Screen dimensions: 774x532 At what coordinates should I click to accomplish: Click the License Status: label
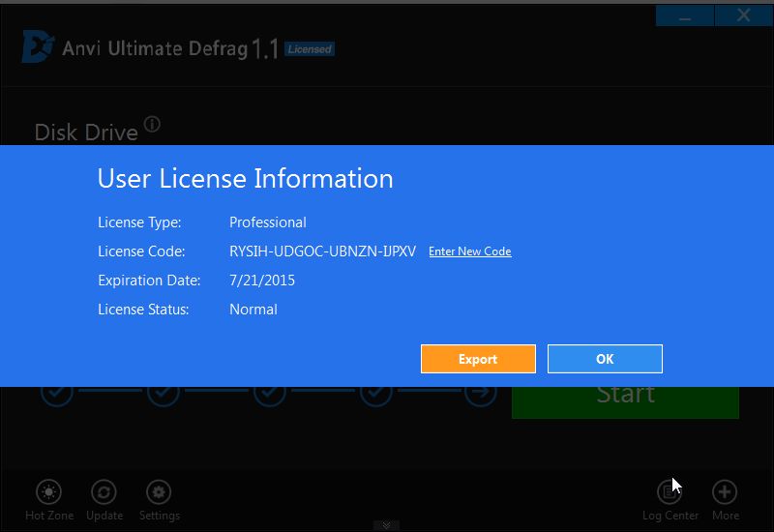(143, 310)
